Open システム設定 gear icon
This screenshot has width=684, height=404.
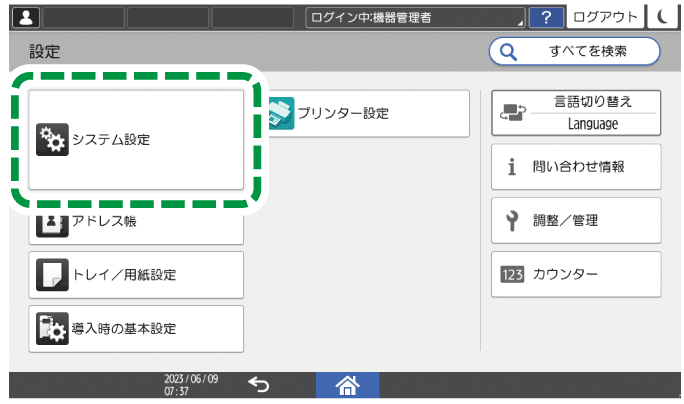[x=52, y=140]
